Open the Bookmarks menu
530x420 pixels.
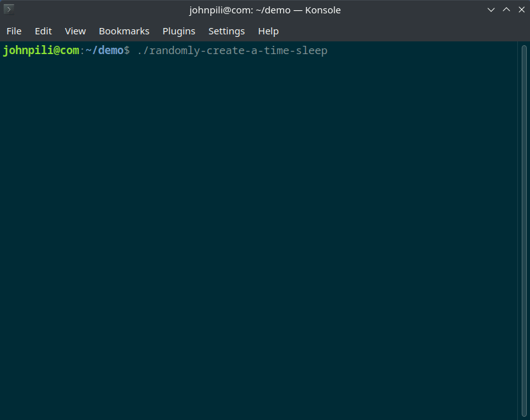(124, 31)
